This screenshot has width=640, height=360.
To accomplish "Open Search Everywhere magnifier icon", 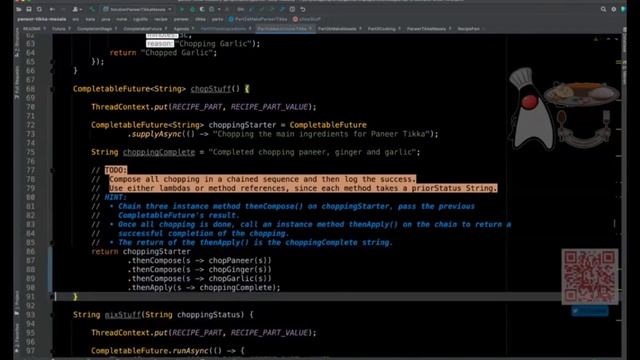I will click(x=603, y=9).
